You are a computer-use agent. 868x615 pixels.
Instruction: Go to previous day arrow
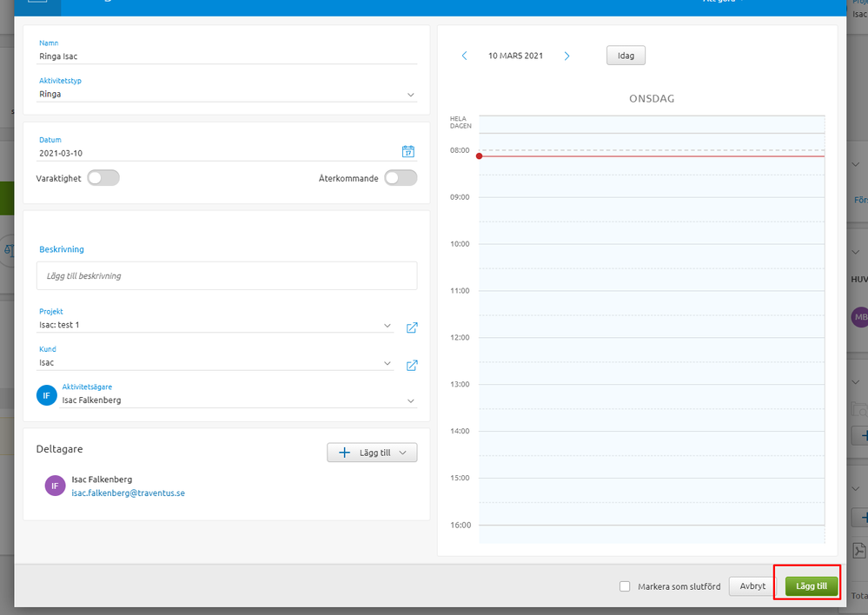click(x=465, y=56)
